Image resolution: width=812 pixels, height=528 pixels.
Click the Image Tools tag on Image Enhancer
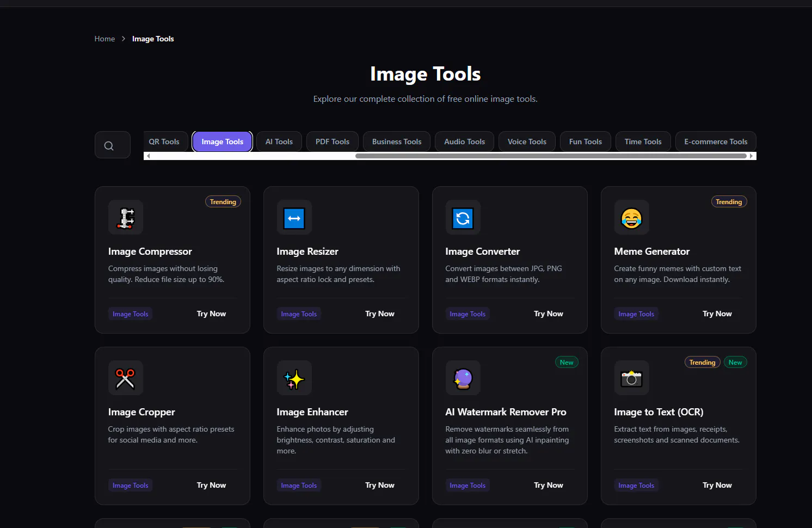point(299,486)
